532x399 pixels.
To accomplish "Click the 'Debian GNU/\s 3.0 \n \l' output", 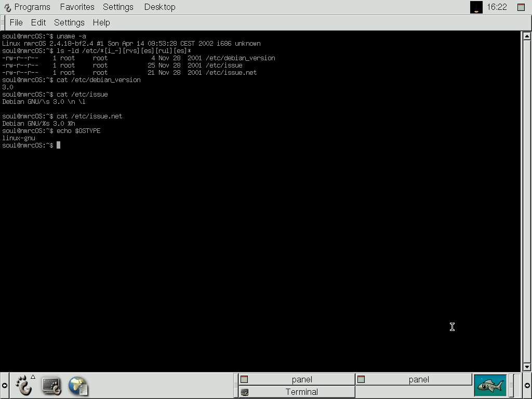I will 44,102.
